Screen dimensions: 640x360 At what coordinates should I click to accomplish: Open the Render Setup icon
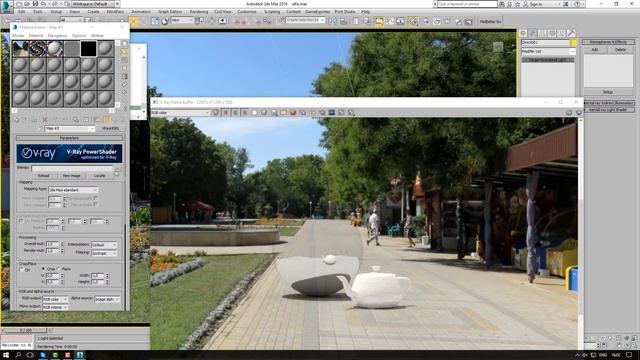coord(426,21)
